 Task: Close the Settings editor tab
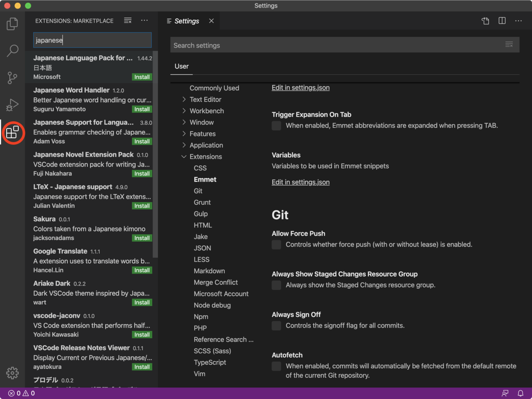(211, 21)
